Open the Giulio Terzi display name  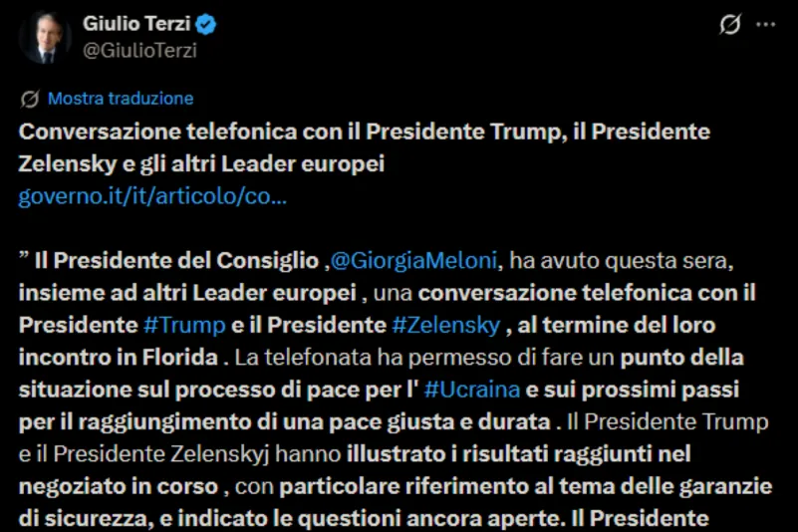coord(135,25)
